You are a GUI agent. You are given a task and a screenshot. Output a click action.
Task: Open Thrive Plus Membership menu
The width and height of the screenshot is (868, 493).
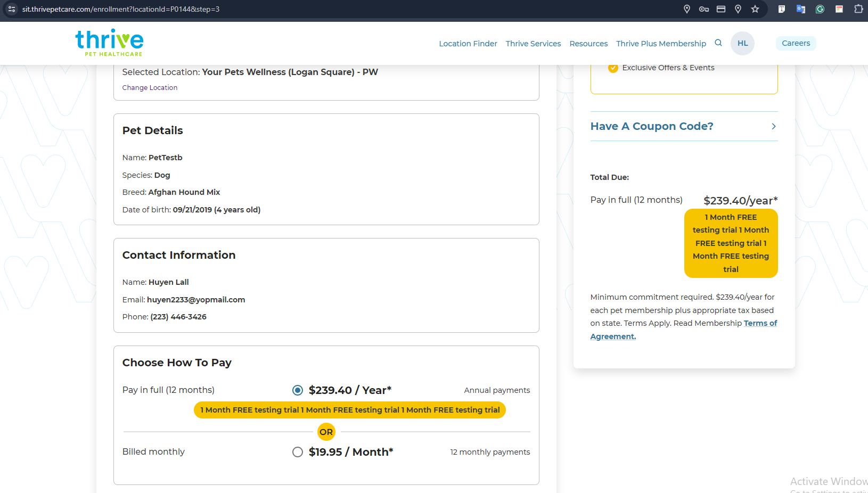pos(661,44)
